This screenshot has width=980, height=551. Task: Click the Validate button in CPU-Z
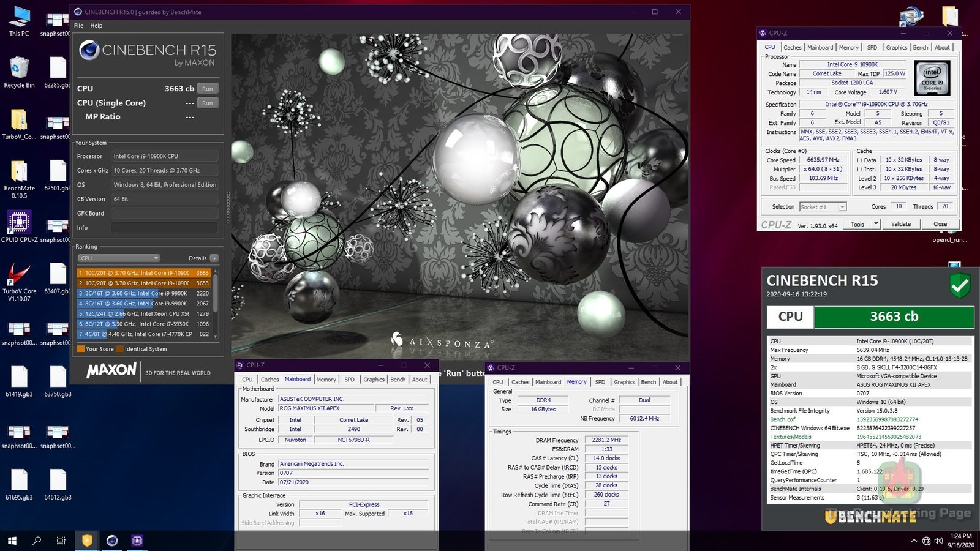(900, 224)
